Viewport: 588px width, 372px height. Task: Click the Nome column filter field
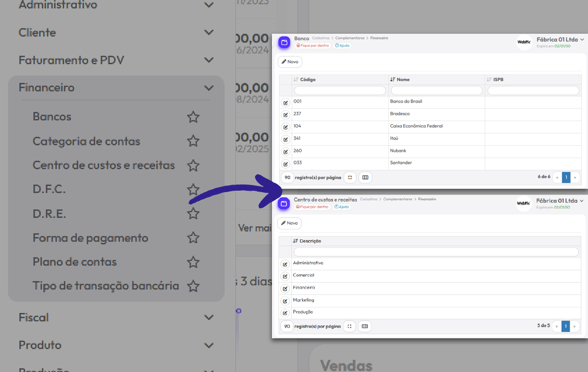(437, 90)
